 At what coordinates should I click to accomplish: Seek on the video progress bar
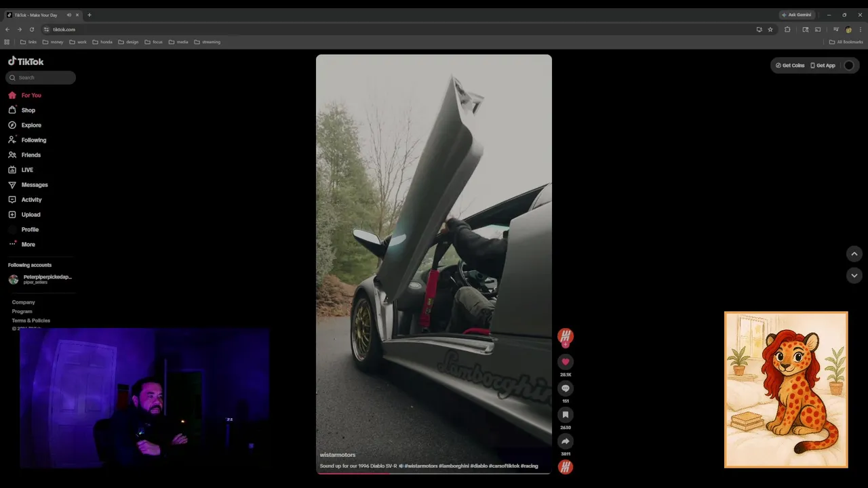click(x=434, y=473)
